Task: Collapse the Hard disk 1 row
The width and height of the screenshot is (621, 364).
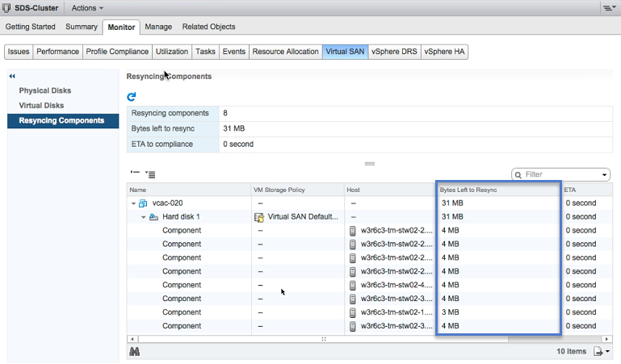Action: [143, 217]
